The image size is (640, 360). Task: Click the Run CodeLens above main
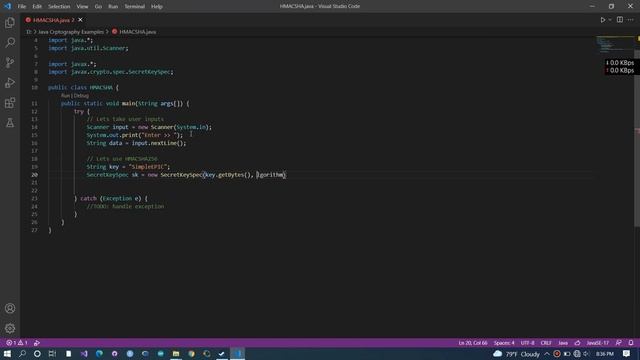pos(65,96)
